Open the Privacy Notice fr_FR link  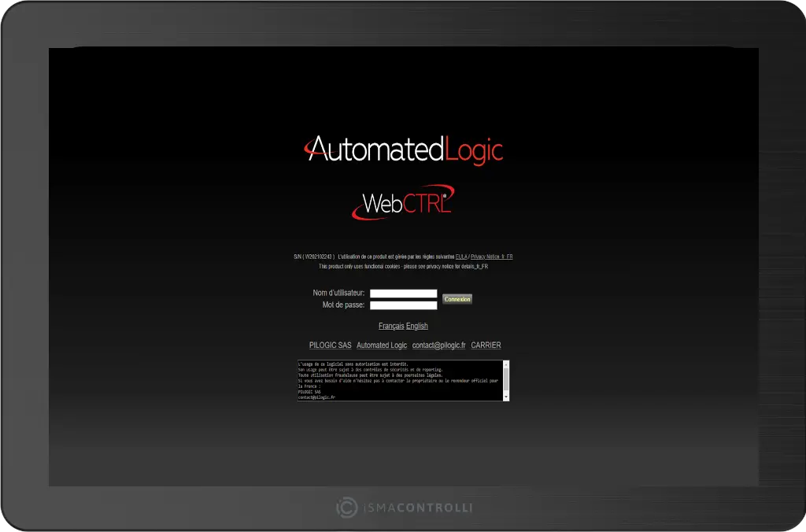tap(491, 256)
